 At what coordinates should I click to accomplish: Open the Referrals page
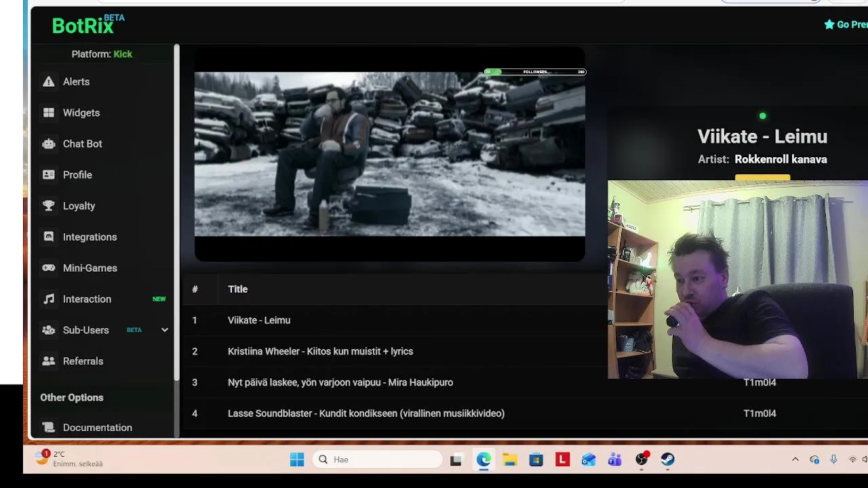83,361
